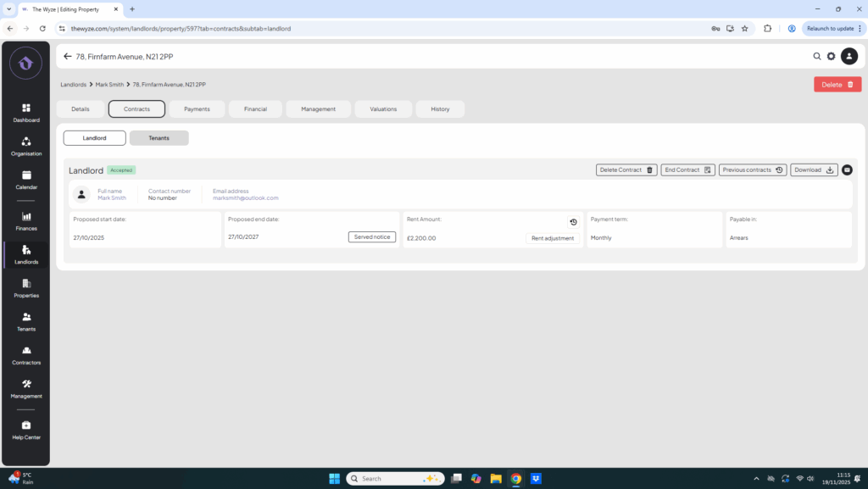Open settings gear icon in header
This screenshot has height=489, width=868.
(x=831, y=57)
